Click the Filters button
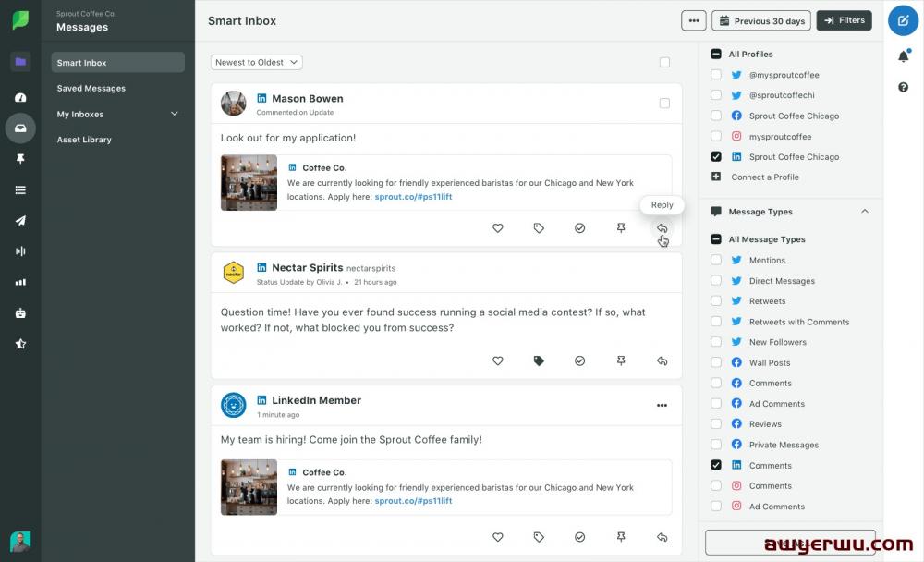Image resolution: width=924 pixels, height=562 pixels. coord(844,20)
